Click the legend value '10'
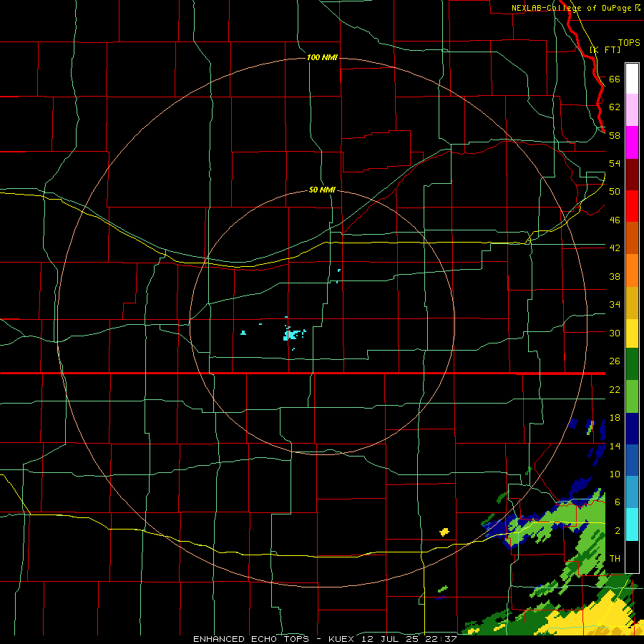 (615, 474)
